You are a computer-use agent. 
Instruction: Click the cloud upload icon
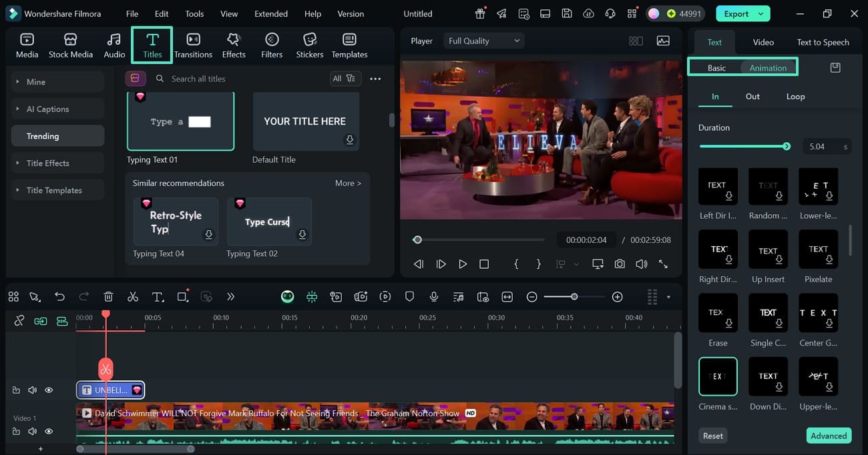coord(588,13)
